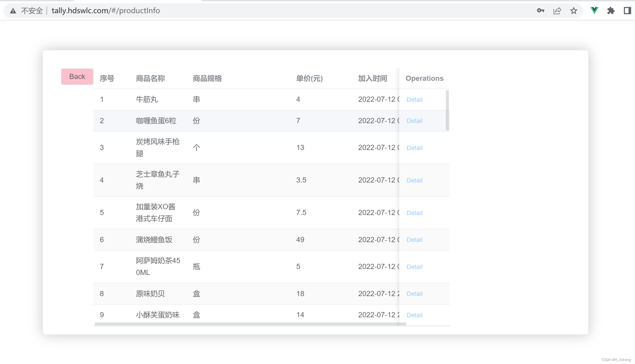
Task: Select the 蒲烧鳗鱼饭 product name cell
Action: tap(154, 240)
